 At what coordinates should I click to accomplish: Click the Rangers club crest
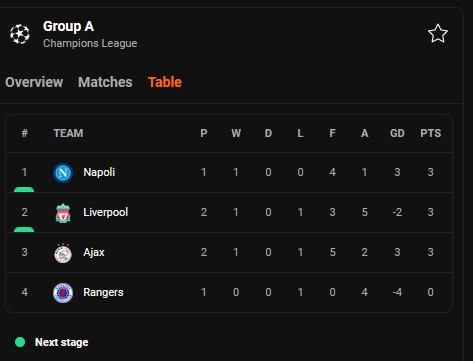63,293
